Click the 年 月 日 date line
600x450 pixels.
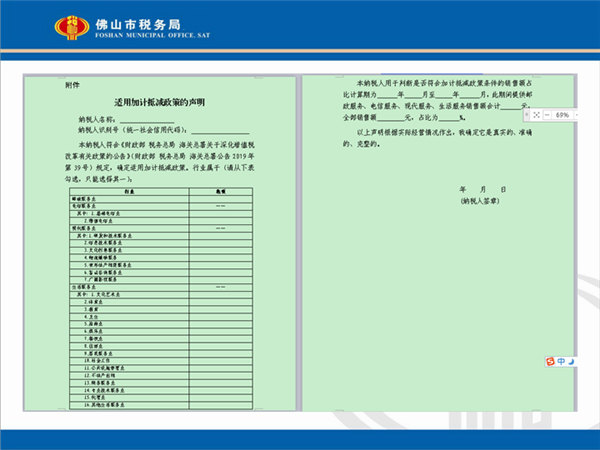483,189
